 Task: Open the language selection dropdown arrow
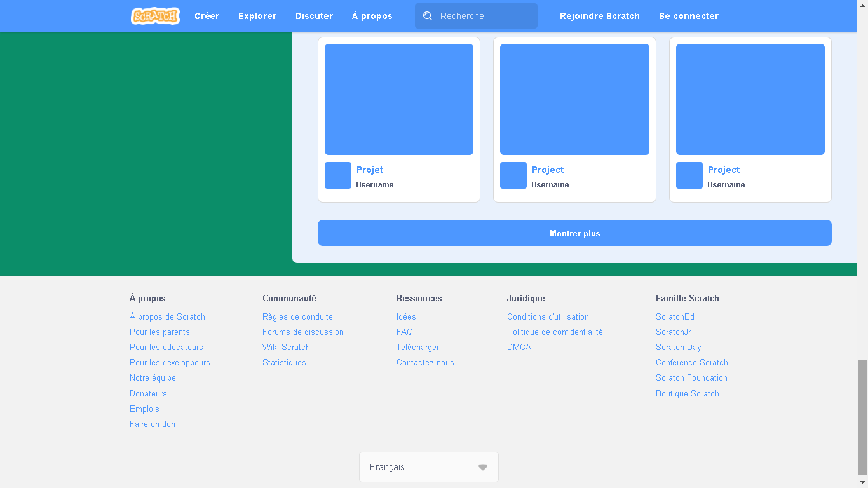click(482, 466)
